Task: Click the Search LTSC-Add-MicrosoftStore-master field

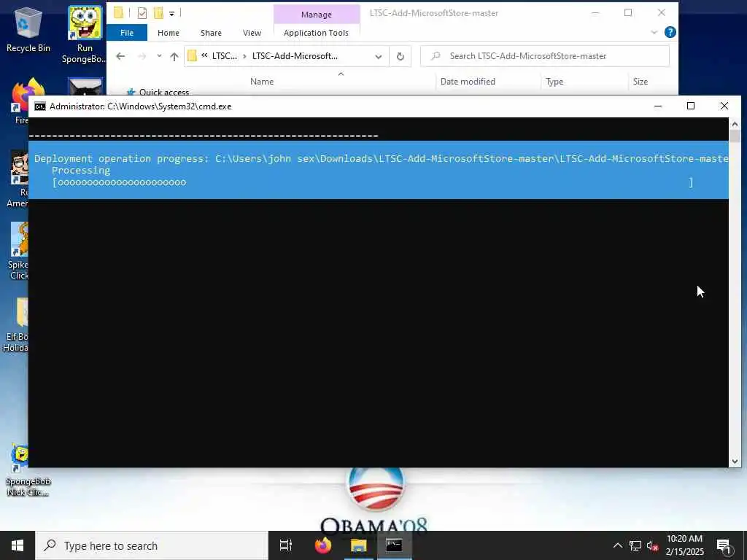Action: tap(544, 56)
